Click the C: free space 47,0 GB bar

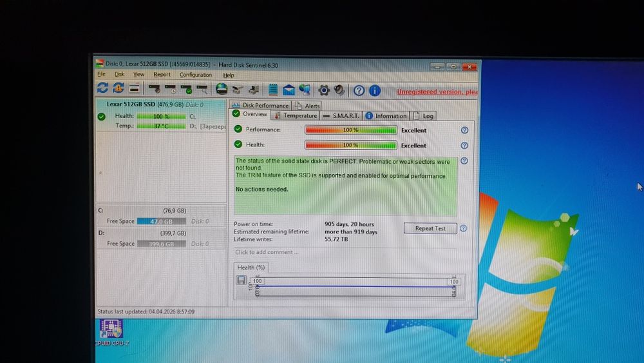[161, 221]
